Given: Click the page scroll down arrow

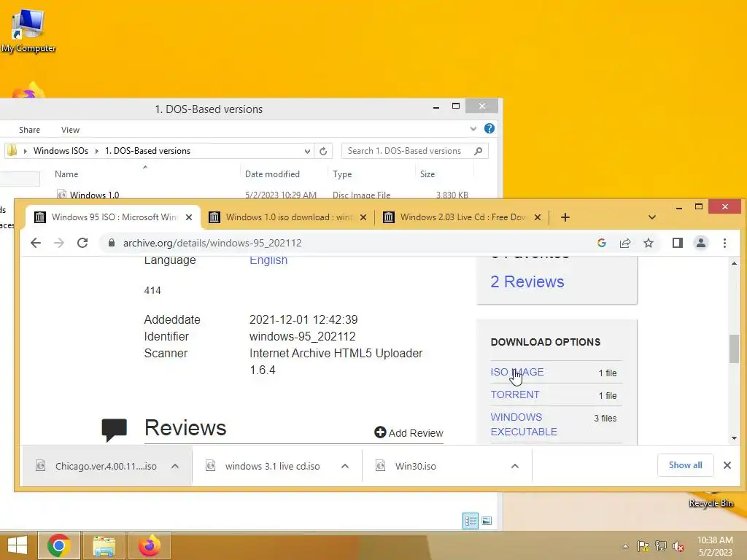Looking at the screenshot, I should (x=734, y=438).
